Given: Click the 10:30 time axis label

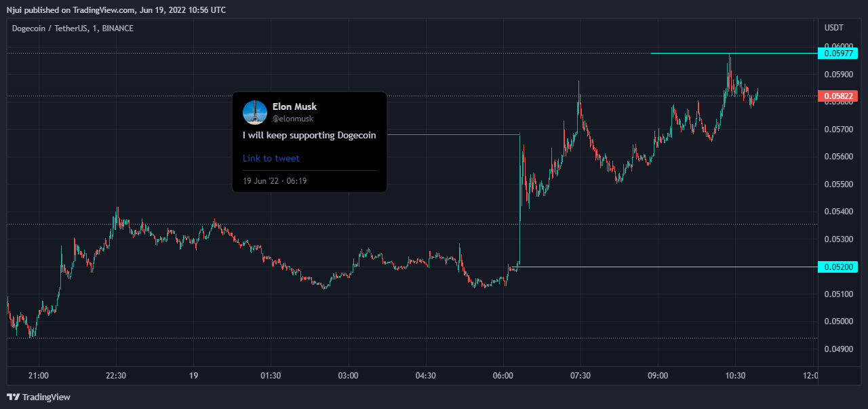Looking at the screenshot, I should 735,375.
